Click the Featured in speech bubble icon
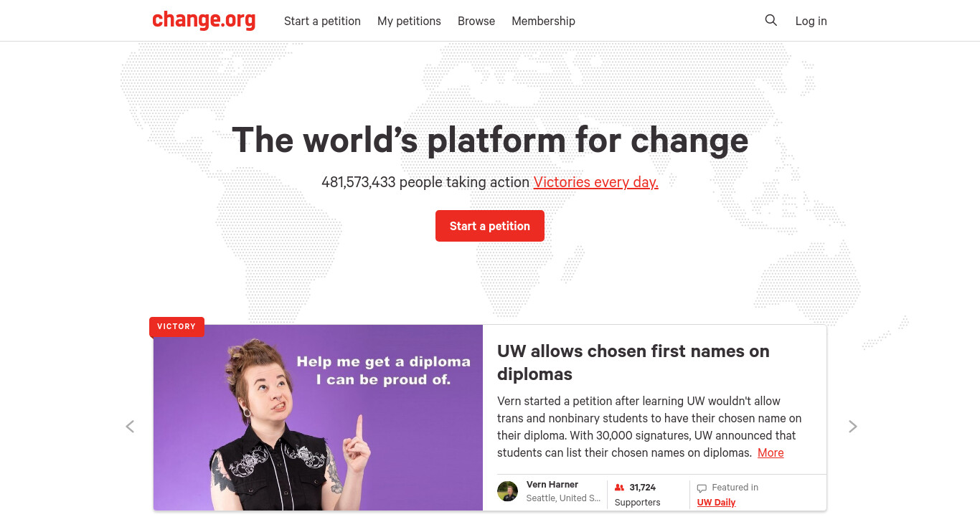Screen dimensions: 980x522 pos(702,488)
